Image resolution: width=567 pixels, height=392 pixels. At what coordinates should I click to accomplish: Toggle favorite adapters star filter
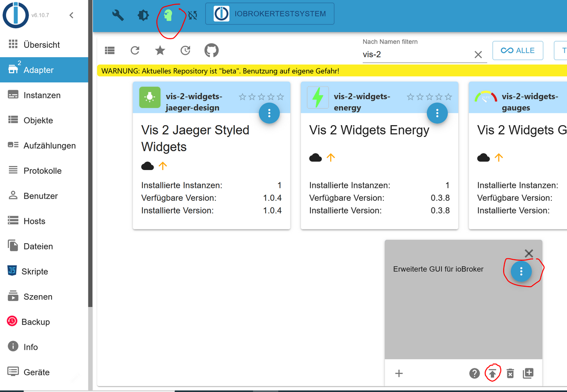click(x=160, y=50)
